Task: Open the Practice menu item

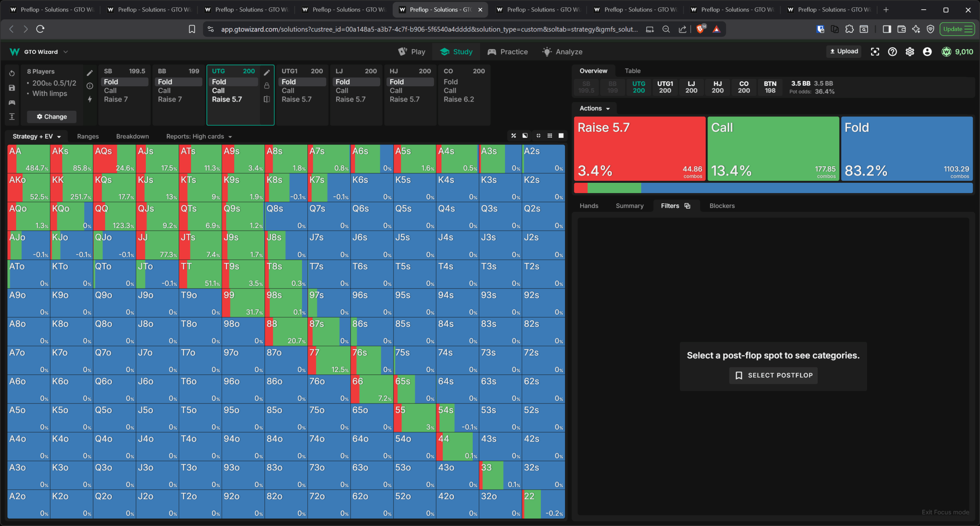Action: 508,52
